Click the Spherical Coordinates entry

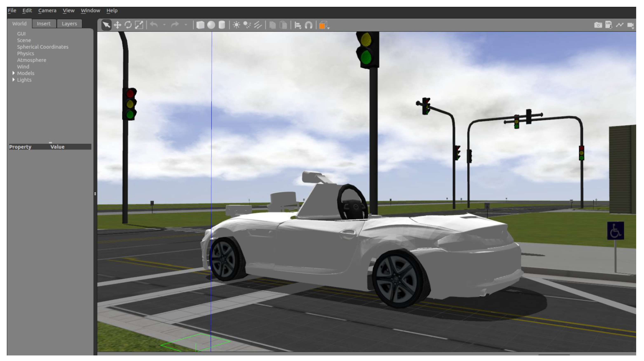pos(42,47)
